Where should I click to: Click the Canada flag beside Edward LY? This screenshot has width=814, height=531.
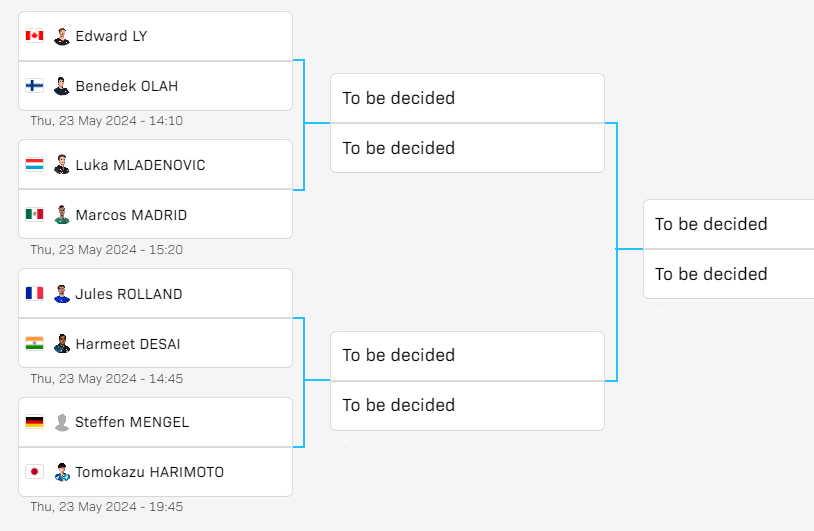click(x=34, y=35)
